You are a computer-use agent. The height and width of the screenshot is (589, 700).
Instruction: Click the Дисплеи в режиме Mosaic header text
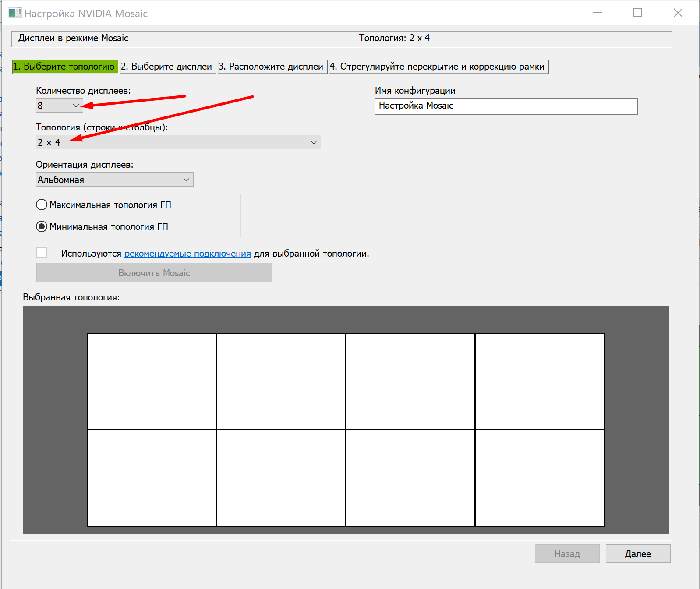tap(73, 38)
